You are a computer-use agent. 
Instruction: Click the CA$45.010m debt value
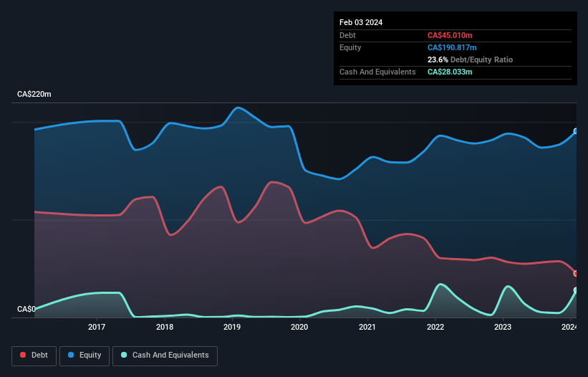[x=450, y=35]
